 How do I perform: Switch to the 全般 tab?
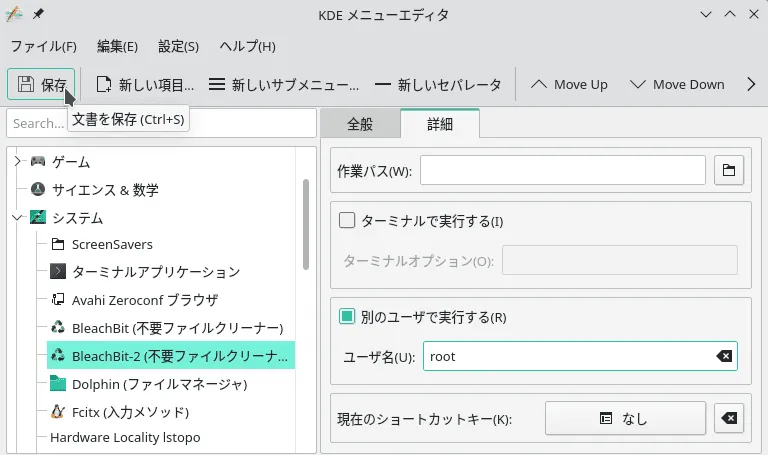point(359,124)
